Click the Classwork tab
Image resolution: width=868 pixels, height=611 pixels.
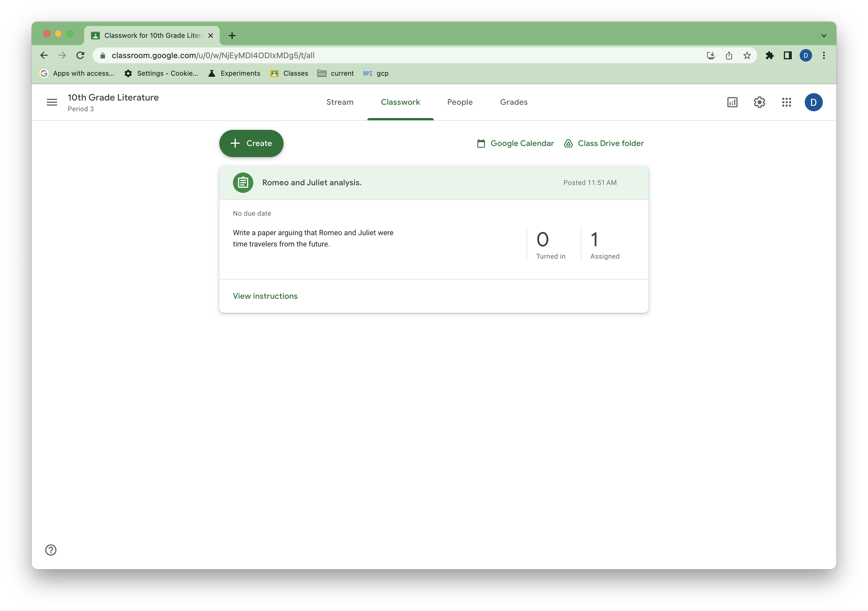pyautogui.click(x=400, y=102)
